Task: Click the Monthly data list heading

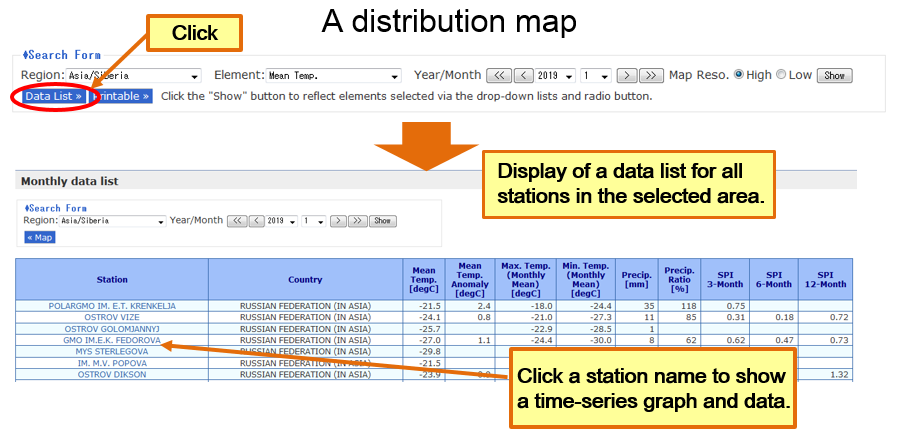Action: point(69,181)
